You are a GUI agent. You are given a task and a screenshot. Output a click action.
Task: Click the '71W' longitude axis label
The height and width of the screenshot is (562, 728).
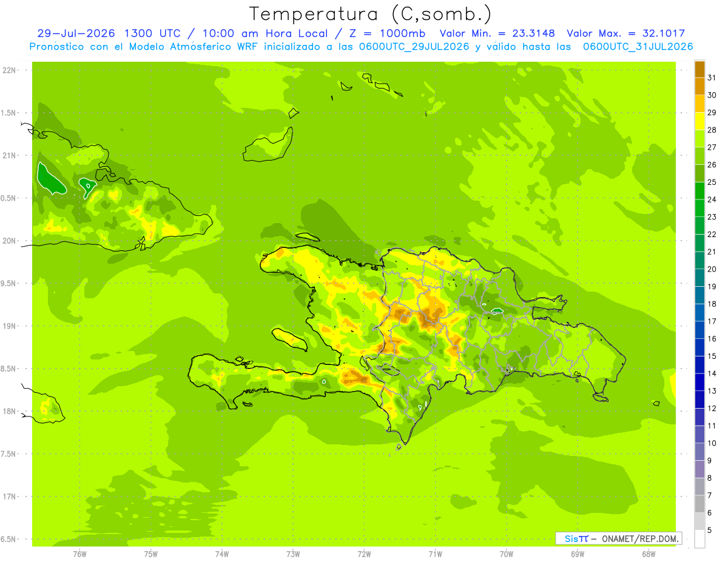click(435, 554)
